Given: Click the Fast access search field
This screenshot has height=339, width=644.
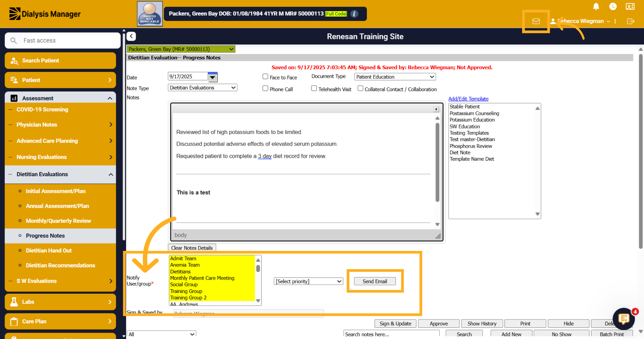Looking at the screenshot, I should coord(63,41).
